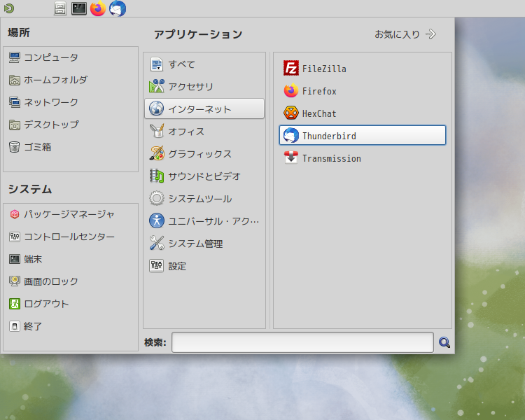Viewport: 525px width, 420px height.
Task: Open the オフィス category
Action: click(204, 132)
